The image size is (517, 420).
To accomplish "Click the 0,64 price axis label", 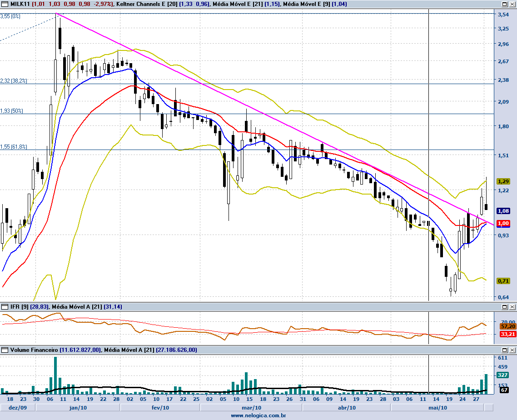I will pos(503,297).
